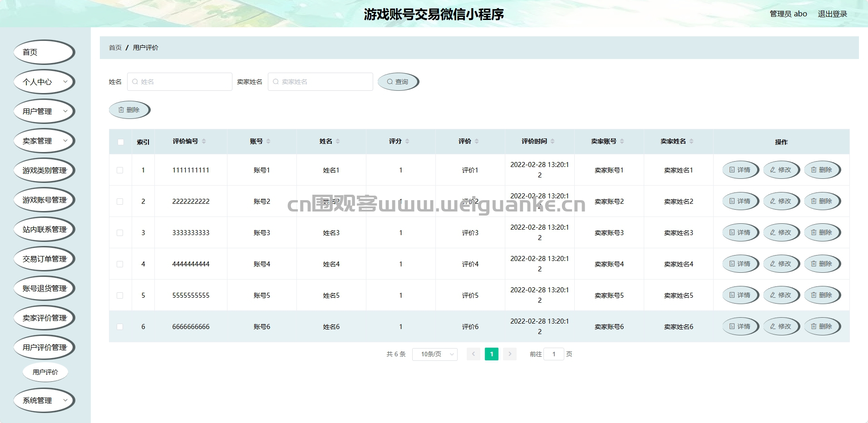Go to the next page arrow
Screen dimensions: 868x423
click(510, 354)
